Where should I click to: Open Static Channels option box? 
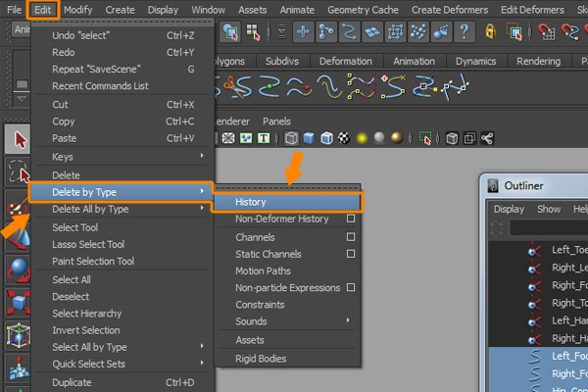(350, 254)
